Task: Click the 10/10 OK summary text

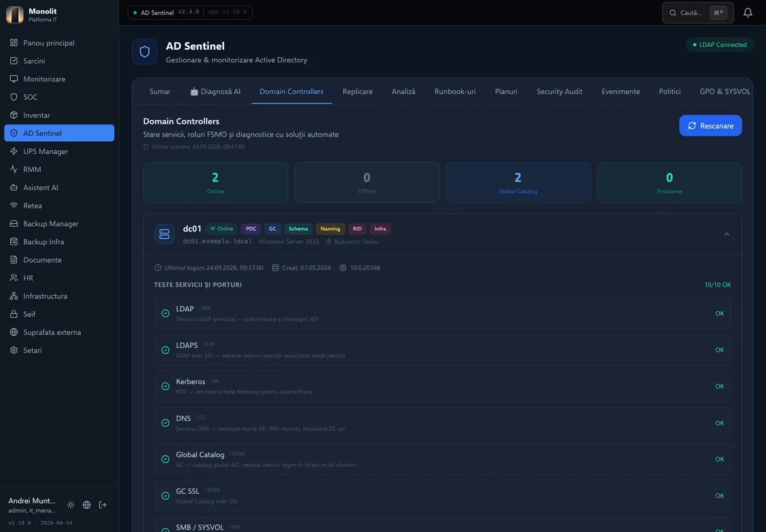Action: click(718, 285)
